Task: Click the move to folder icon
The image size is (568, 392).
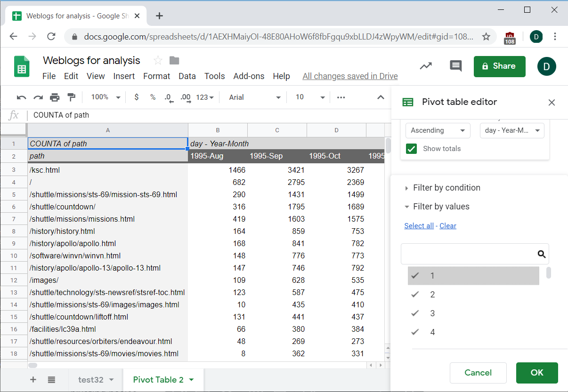Action: pyautogui.click(x=174, y=60)
